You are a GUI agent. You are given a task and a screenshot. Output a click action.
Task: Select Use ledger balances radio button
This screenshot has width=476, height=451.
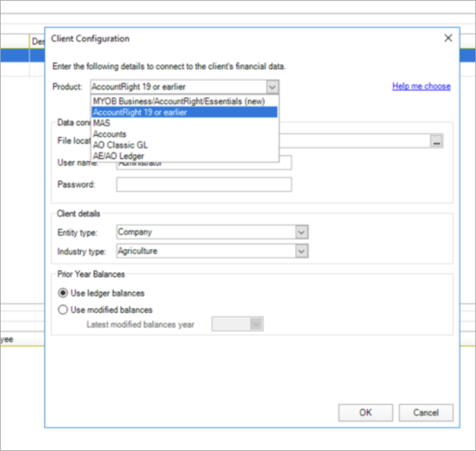pyautogui.click(x=63, y=293)
